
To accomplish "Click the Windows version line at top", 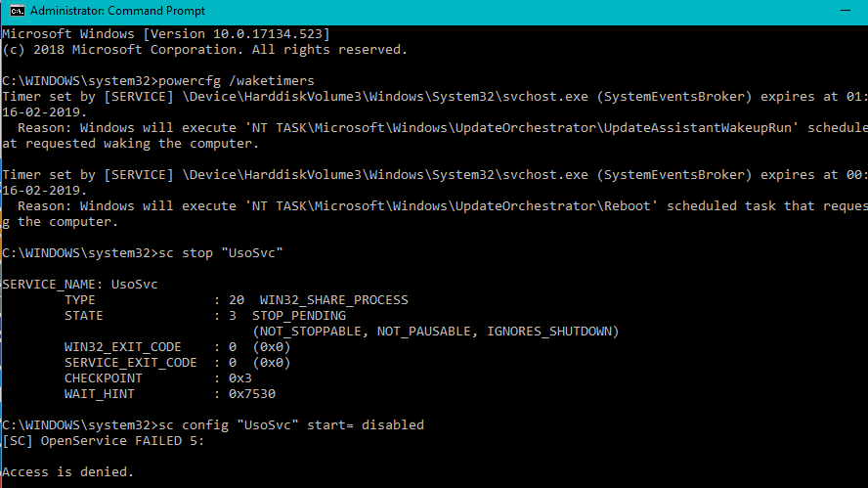I will pos(166,34).
